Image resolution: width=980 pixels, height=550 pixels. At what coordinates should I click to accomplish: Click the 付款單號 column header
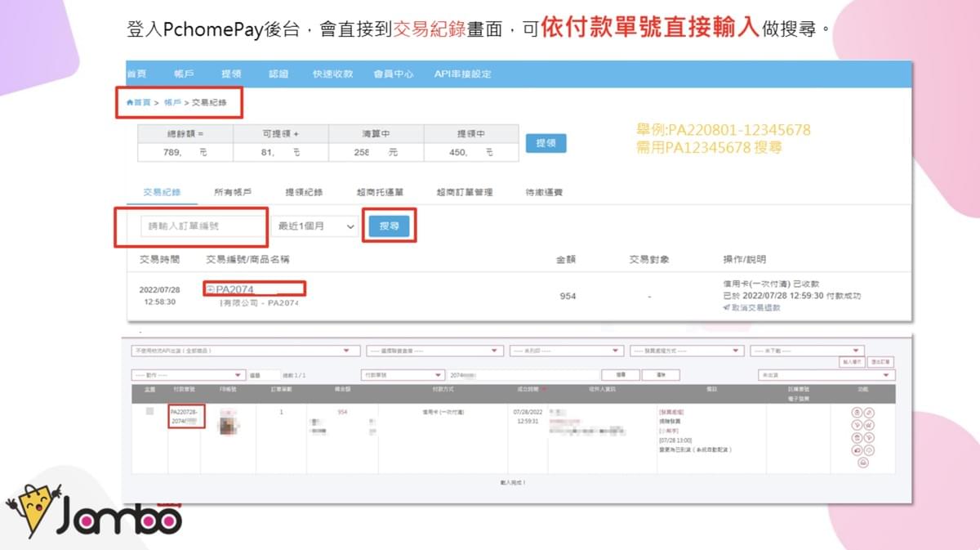click(x=185, y=391)
